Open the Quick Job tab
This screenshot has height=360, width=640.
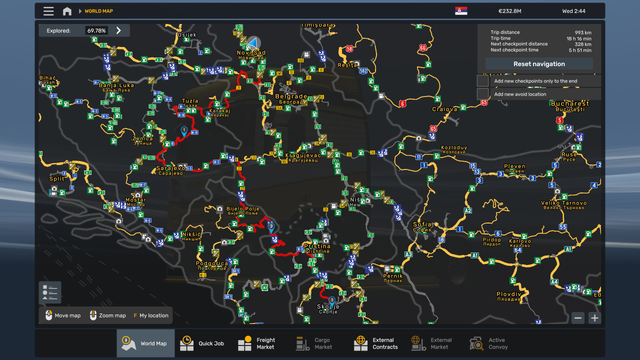tap(203, 343)
